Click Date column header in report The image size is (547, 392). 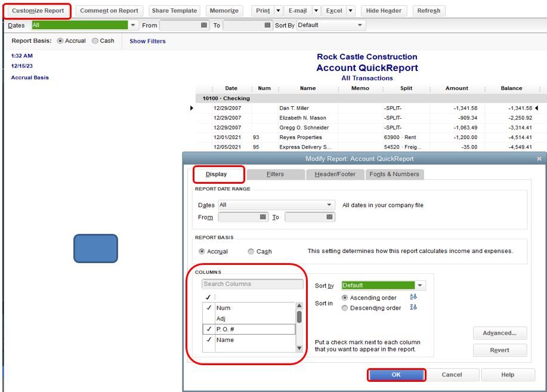click(x=231, y=88)
